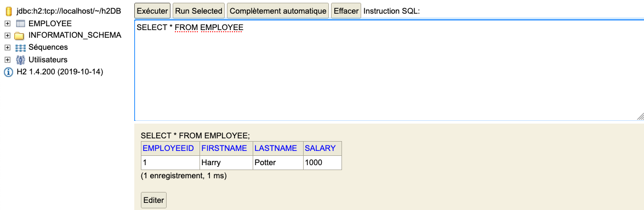Click the textarea resize handle corner
644x210 pixels.
coord(640,116)
